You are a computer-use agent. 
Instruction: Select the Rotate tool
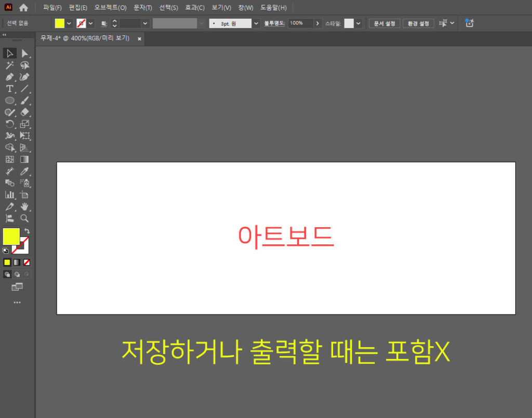9,124
